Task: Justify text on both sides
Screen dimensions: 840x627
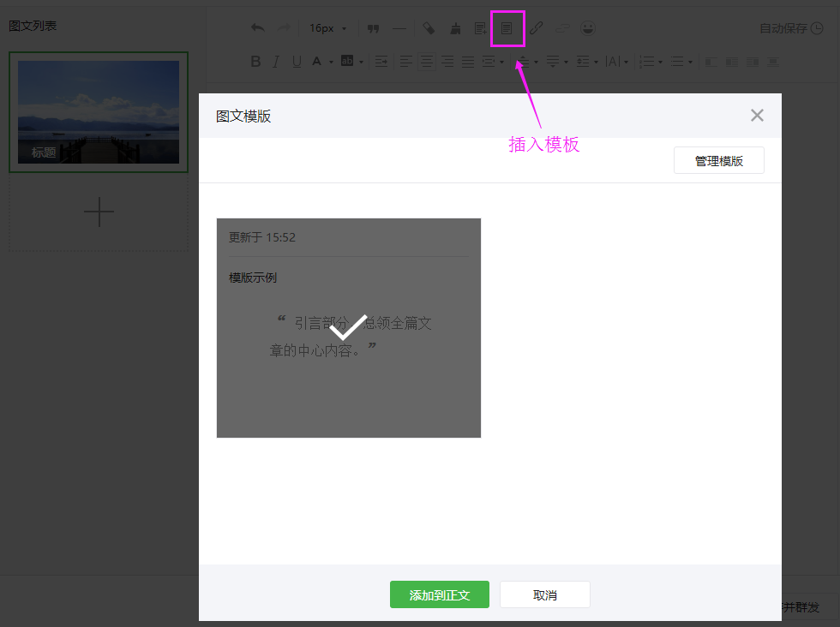Action: click(468, 62)
